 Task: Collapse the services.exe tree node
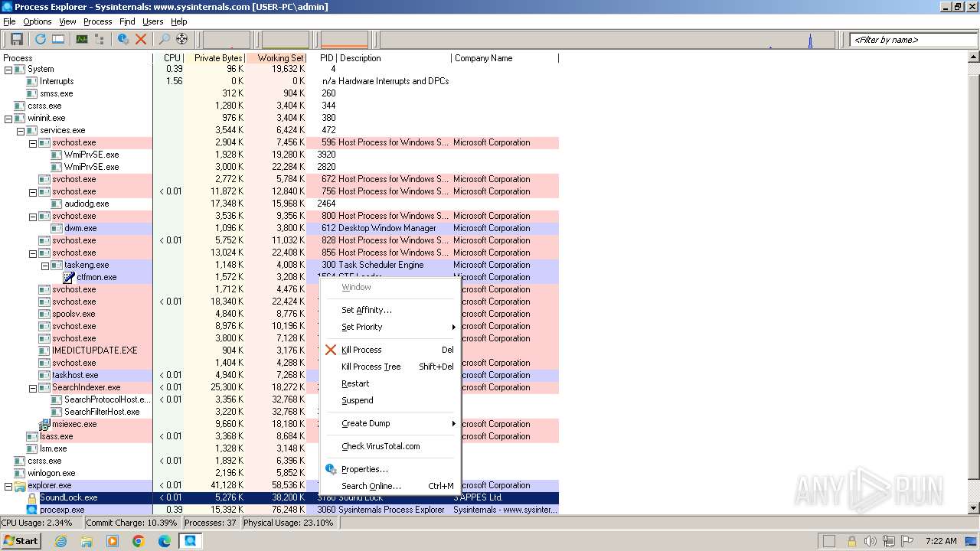click(21, 130)
